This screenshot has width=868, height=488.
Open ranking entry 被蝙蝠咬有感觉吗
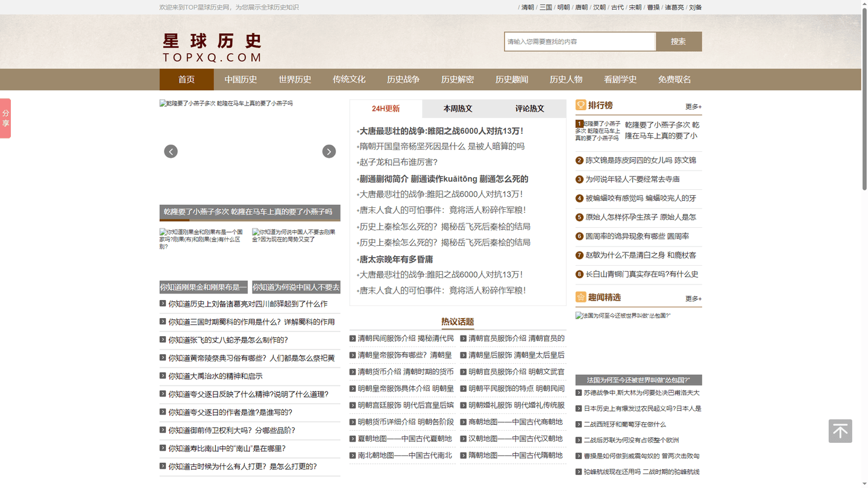pos(641,198)
